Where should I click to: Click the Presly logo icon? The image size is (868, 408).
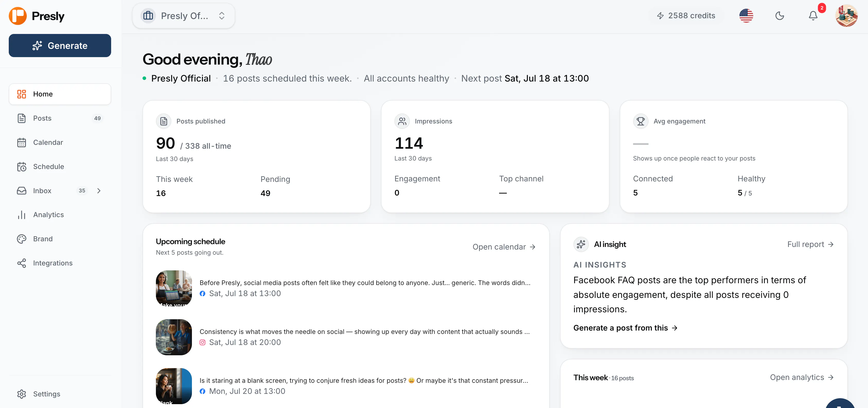[17, 16]
